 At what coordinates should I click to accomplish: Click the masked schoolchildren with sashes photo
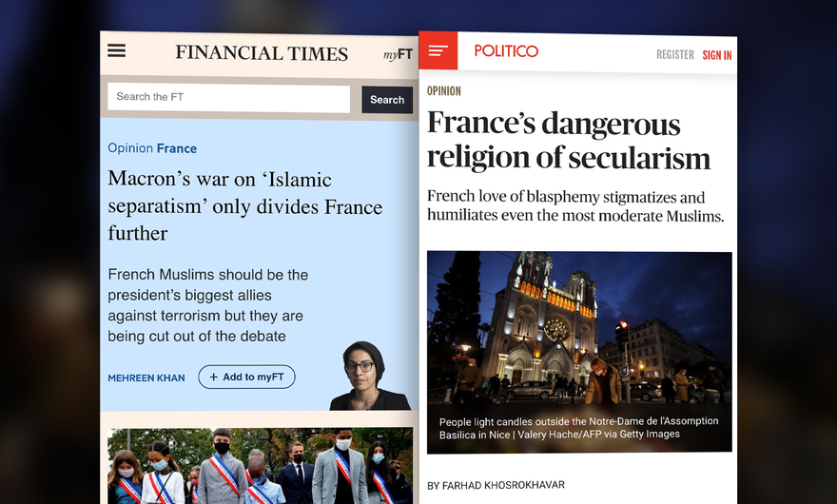[x=261, y=466]
